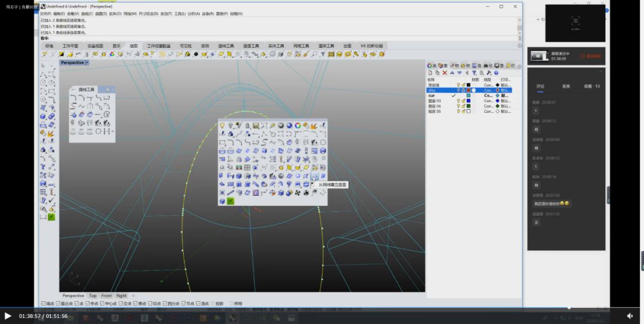Toggle visibility bulb of 图层 03
Screen dimensions: 644x324
click(458, 101)
